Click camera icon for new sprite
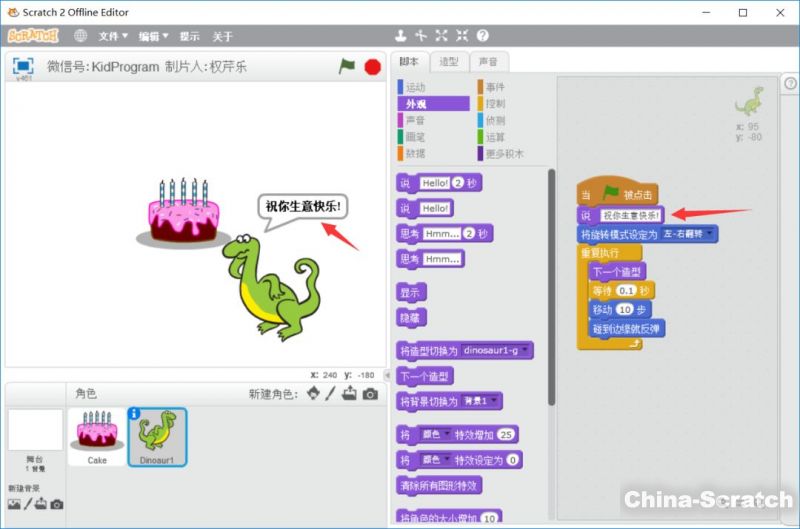 pyautogui.click(x=371, y=394)
